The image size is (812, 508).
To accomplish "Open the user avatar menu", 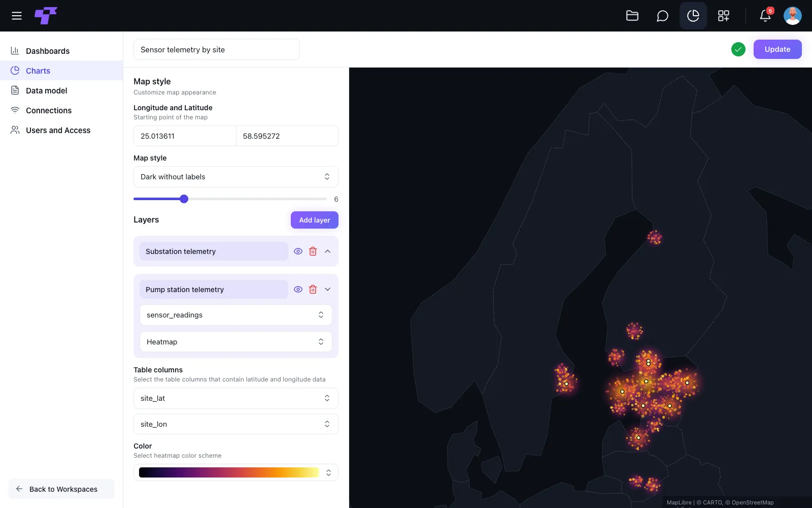I will 792,16.
